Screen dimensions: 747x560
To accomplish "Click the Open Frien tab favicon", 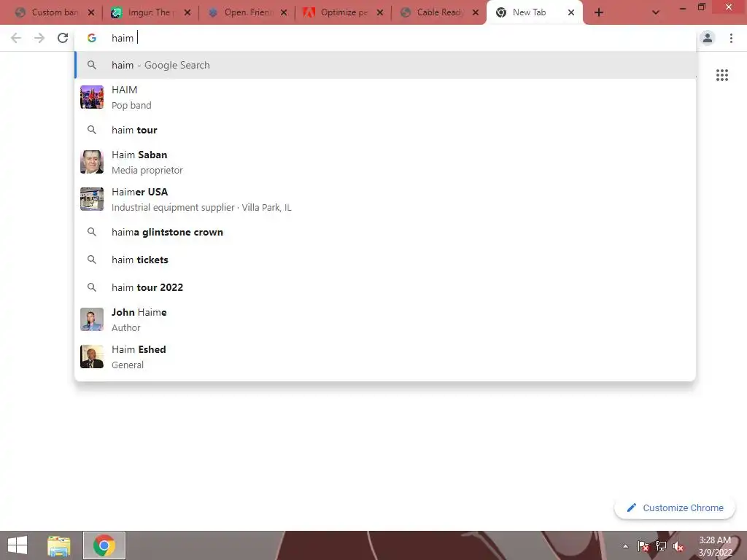I will 213,13.
